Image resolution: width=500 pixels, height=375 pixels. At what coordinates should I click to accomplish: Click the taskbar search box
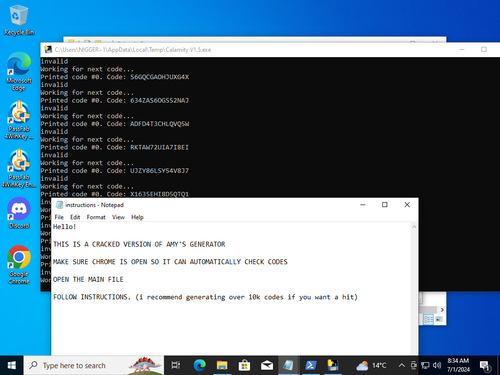[94, 365]
